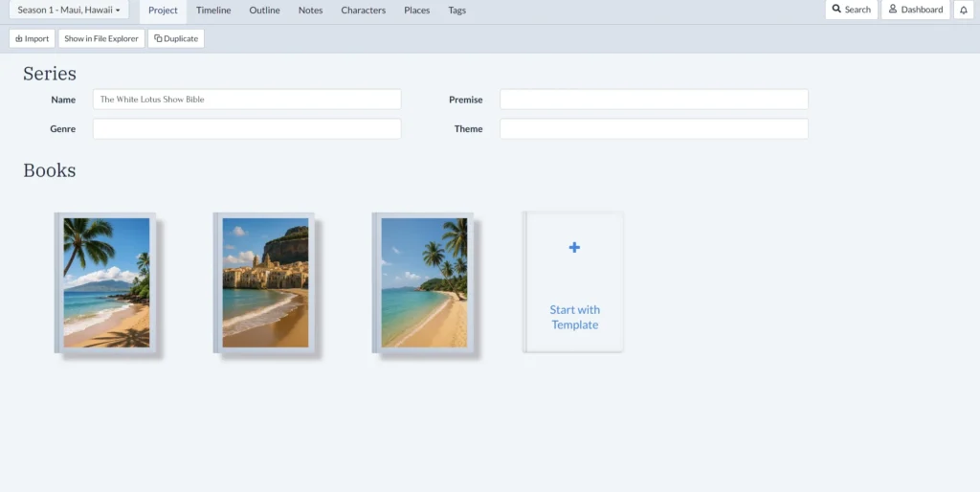Go to the Outline tab
Image resolution: width=980 pixels, height=492 pixels.
264,11
